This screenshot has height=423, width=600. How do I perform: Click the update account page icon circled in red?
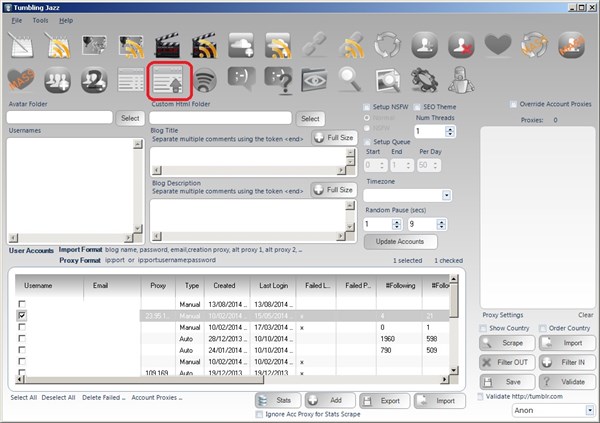[x=168, y=80]
